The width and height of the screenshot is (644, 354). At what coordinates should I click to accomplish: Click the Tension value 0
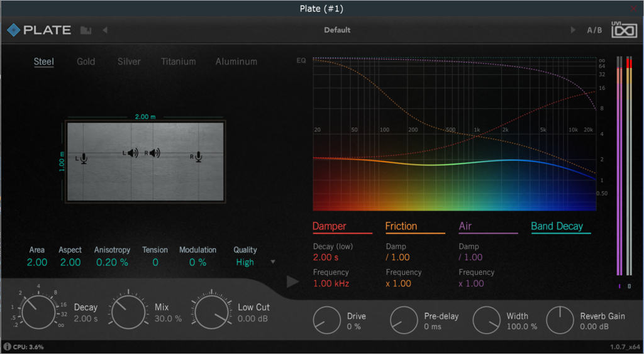tap(155, 262)
